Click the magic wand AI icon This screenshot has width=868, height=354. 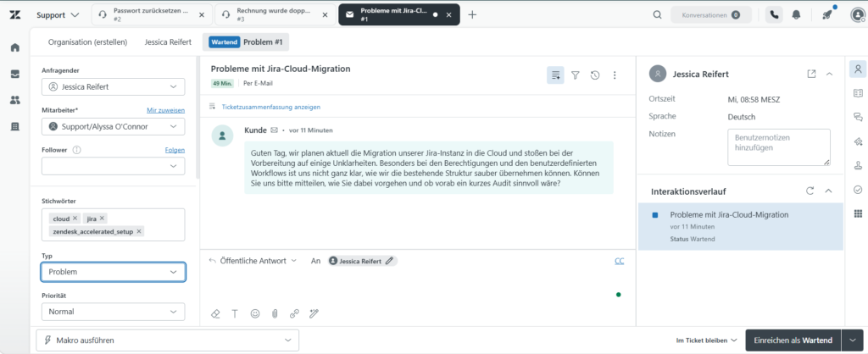(314, 313)
